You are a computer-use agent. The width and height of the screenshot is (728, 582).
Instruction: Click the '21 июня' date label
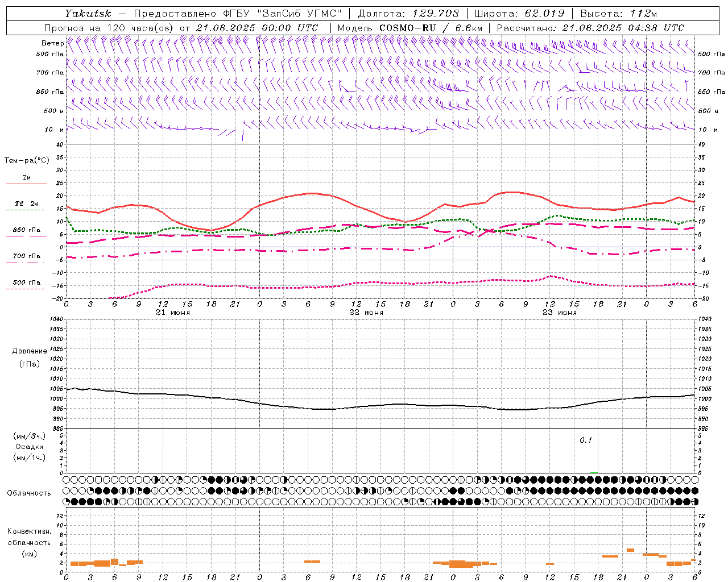point(173,313)
